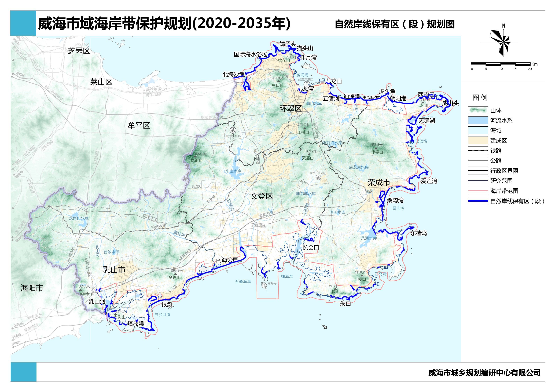Click the 文登区 district label

[x=261, y=196]
